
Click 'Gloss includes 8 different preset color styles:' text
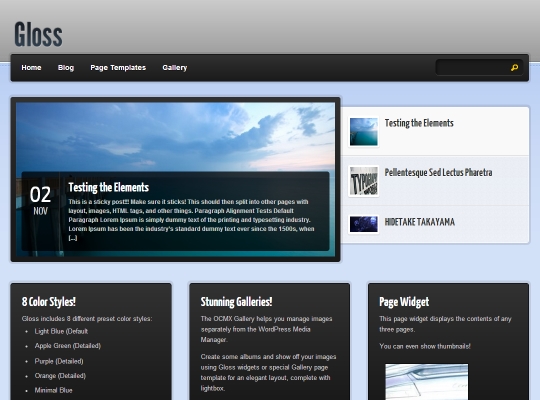coord(87,319)
